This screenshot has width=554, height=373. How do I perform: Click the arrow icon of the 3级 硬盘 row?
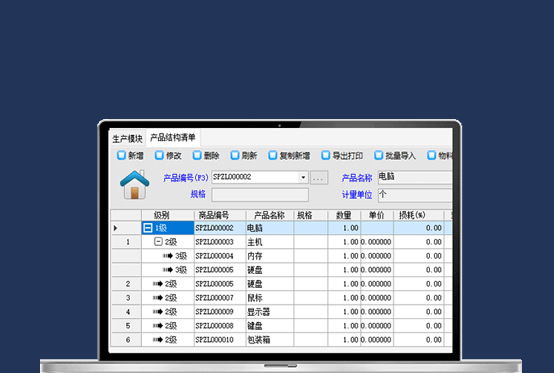click(168, 270)
